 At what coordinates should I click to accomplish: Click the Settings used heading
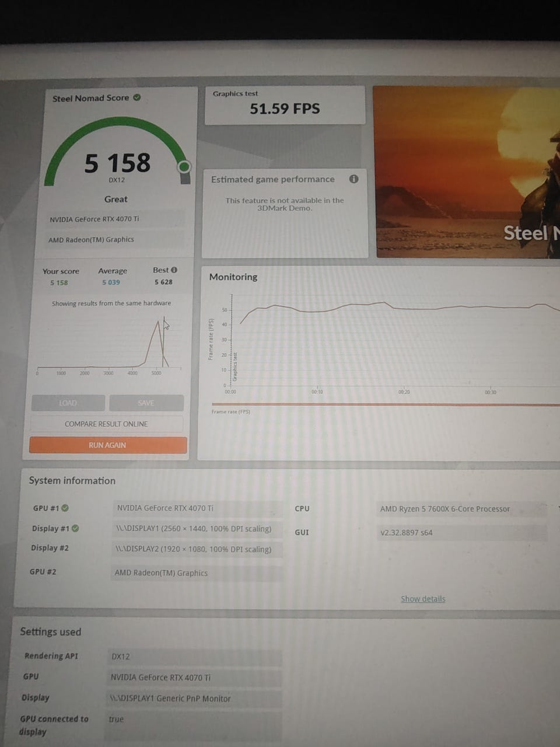click(x=51, y=631)
